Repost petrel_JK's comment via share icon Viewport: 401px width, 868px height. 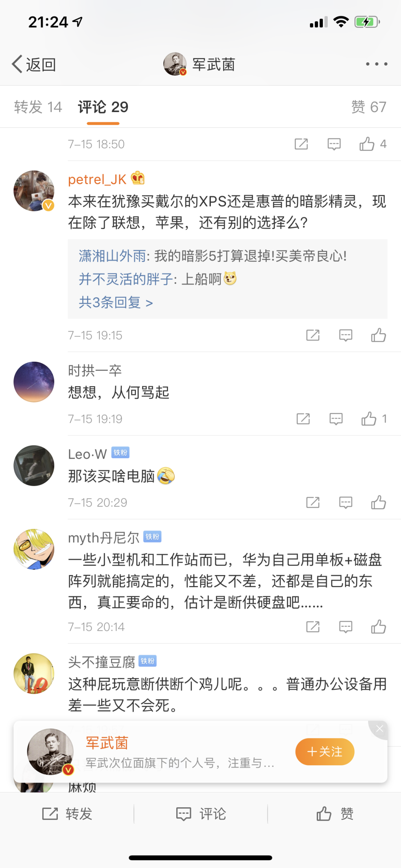click(313, 335)
